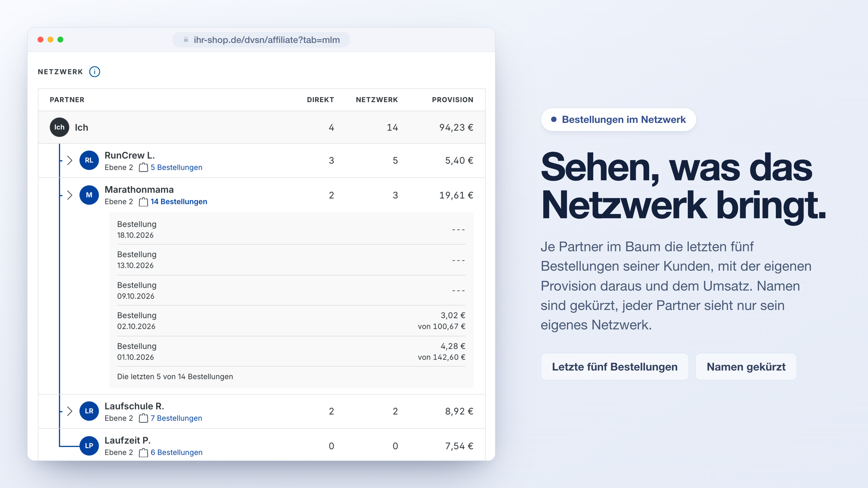Click the LP avatar of Laufzeit P.
Viewport: 868px width, 488px height.
point(89,446)
